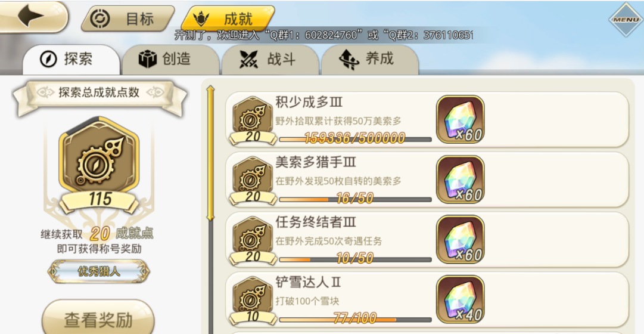Open the 战斗 category tab
The image size is (644, 334).
click(x=270, y=60)
